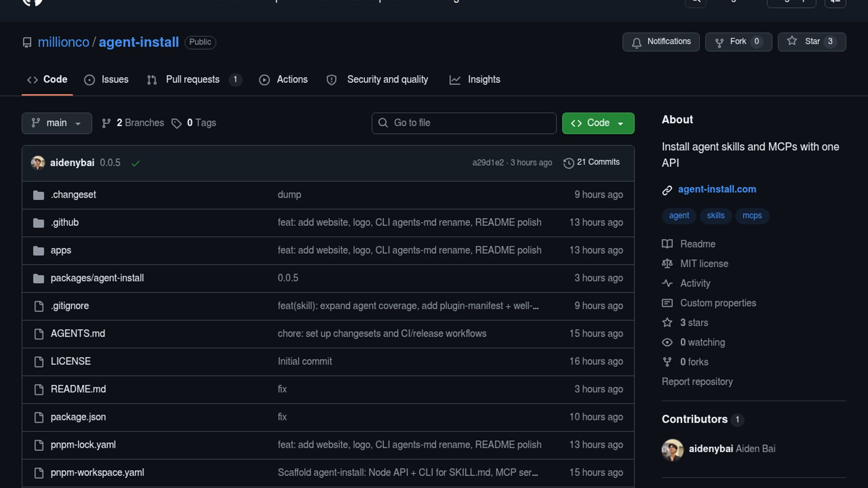Image resolution: width=868 pixels, height=488 pixels.
Task: Click the file icon beside .gitignore
Action: tap(39, 306)
